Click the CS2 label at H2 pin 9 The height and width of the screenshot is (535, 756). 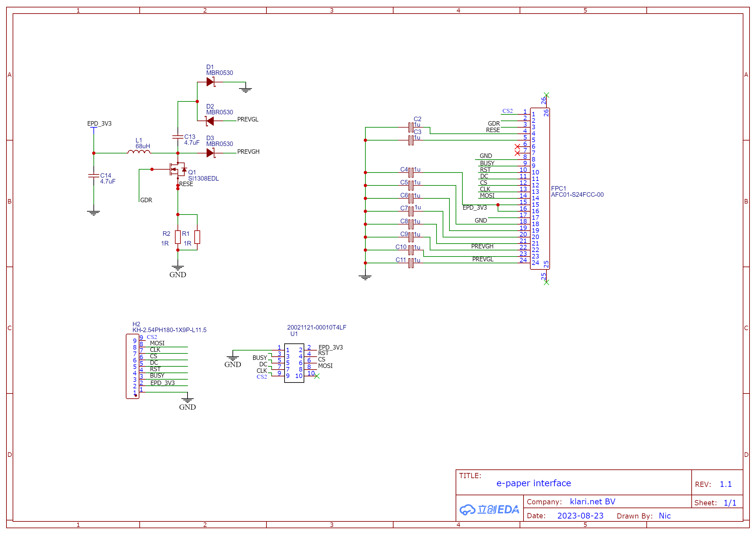click(152, 337)
